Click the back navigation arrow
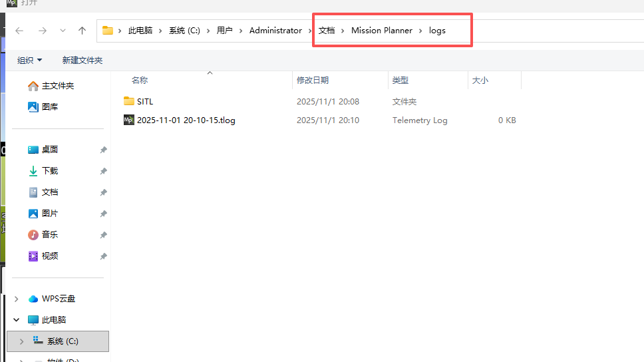 coord(19,31)
